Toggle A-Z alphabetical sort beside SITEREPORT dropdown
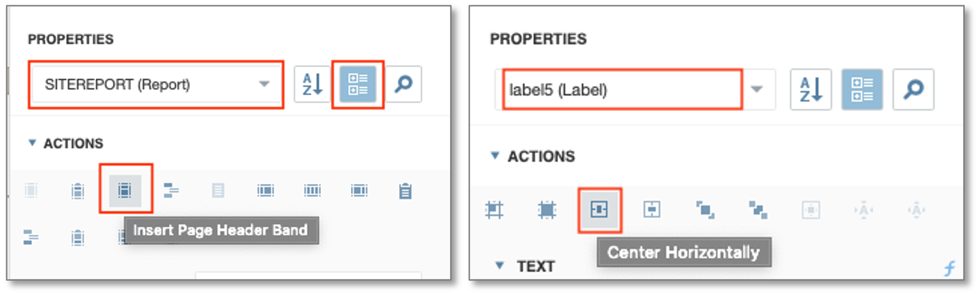The image size is (980, 294). pos(313,84)
